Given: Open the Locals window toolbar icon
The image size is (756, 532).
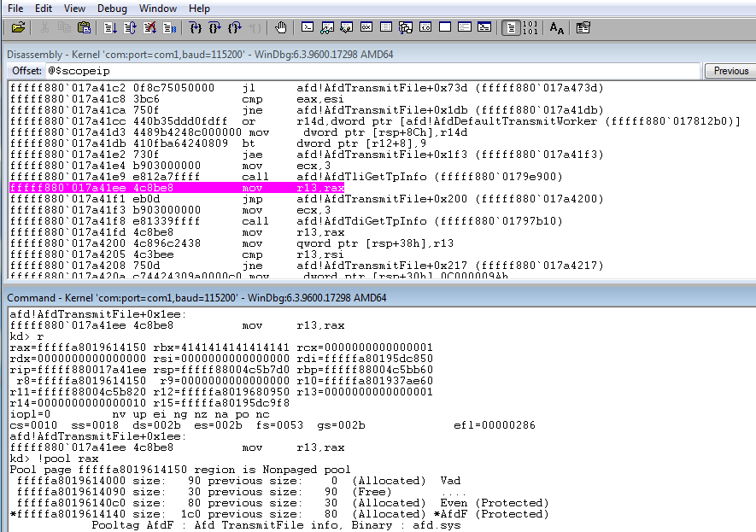Looking at the screenshot, I should coord(347,27).
